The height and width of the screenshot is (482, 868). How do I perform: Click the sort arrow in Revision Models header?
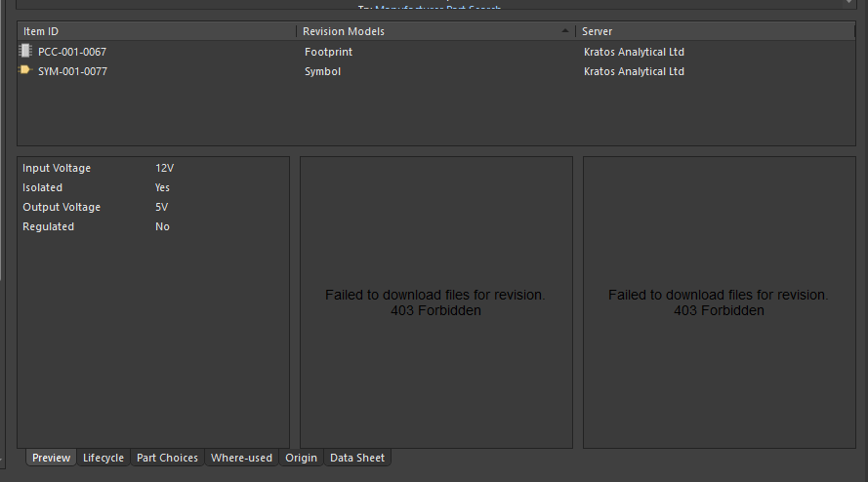click(x=564, y=31)
